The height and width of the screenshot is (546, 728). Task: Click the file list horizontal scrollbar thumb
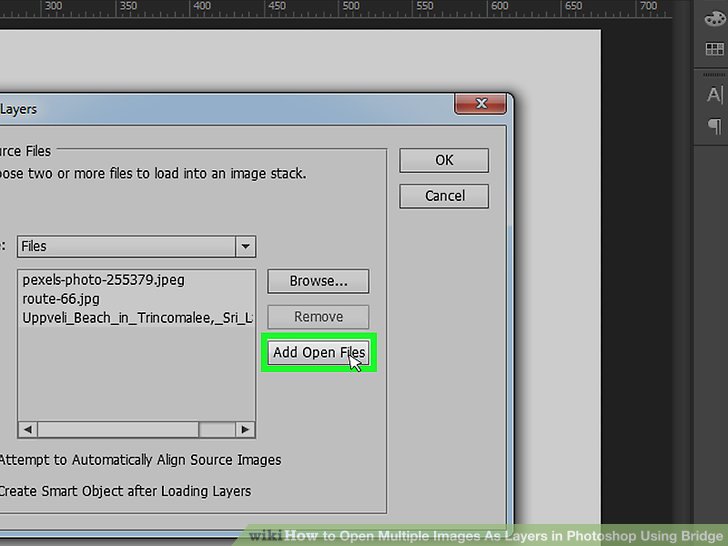[x=118, y=429]
